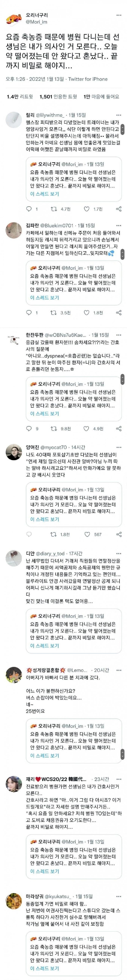The height and width of the screenshot is (980, 127).
Task: Share 김파란's tweet via the share icon
Action: coord(119,313)
